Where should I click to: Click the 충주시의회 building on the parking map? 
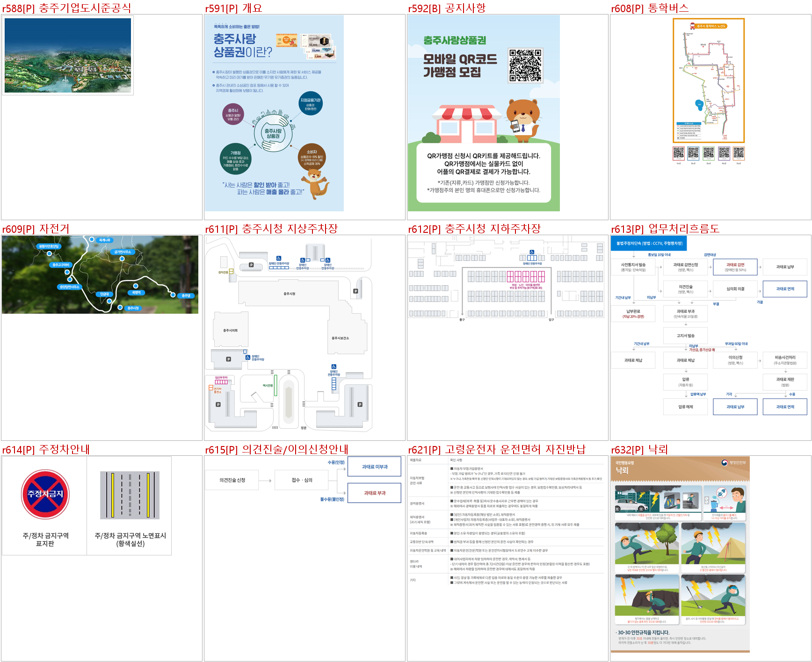tap(230, 331)
